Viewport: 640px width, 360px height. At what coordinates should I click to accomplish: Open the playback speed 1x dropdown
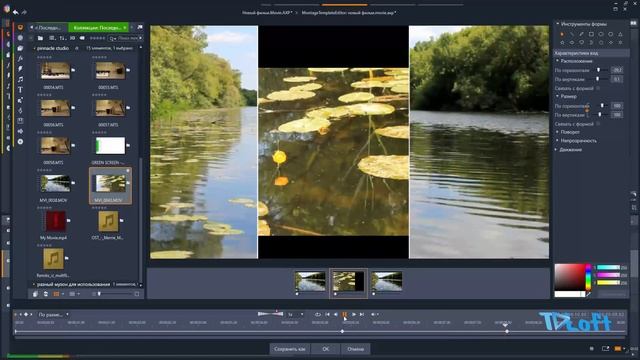[296, 314]
